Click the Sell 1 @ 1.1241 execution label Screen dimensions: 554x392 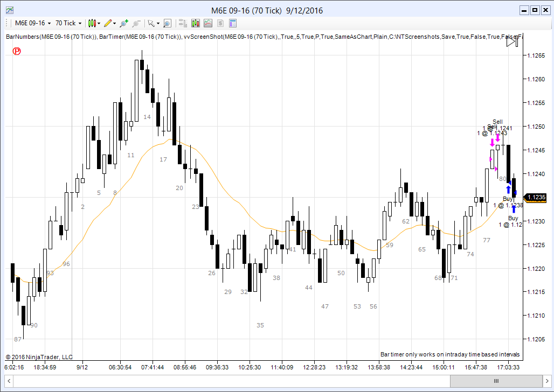[497, 125]
